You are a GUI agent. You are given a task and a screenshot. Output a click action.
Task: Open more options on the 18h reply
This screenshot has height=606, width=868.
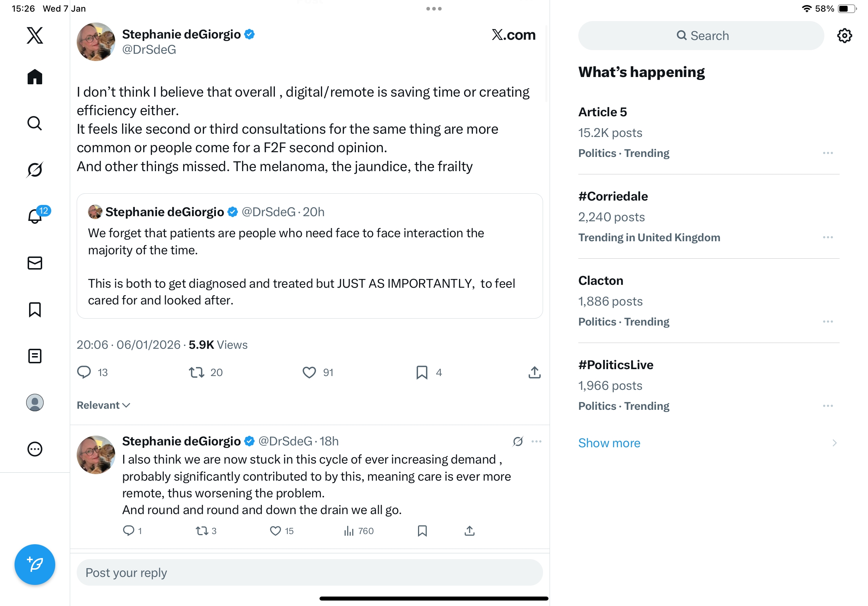[536, 441]
